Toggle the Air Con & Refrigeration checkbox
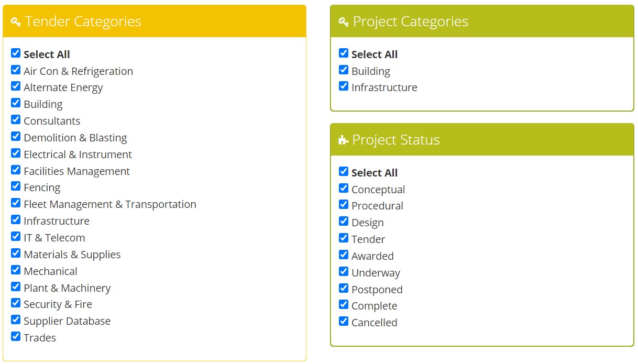 (x=16, y=70)
